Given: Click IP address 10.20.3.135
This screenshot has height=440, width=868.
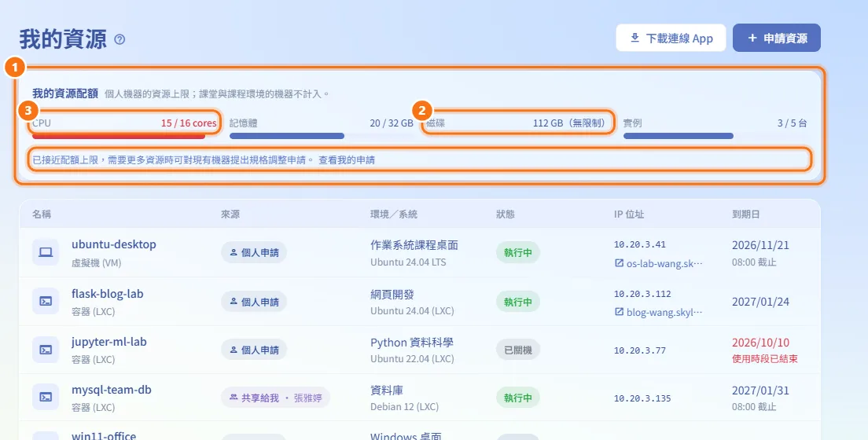Looking at the screenshot, I should [642, 398].
